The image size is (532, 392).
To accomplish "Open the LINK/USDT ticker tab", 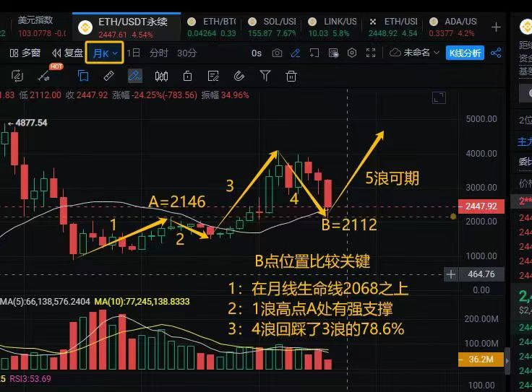I will [332, 27].
